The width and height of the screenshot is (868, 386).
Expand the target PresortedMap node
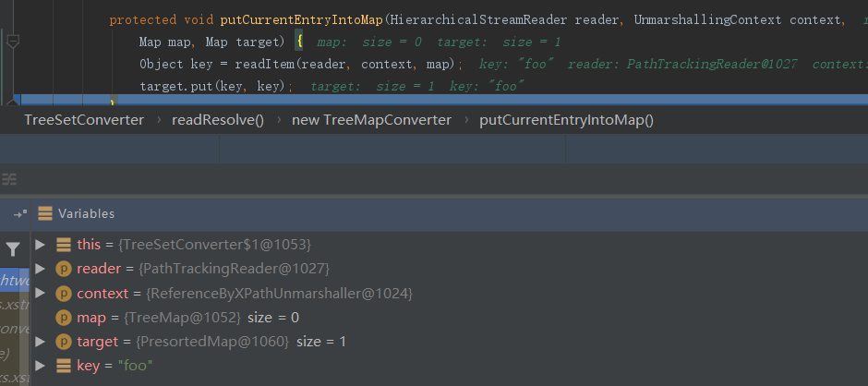40,342
